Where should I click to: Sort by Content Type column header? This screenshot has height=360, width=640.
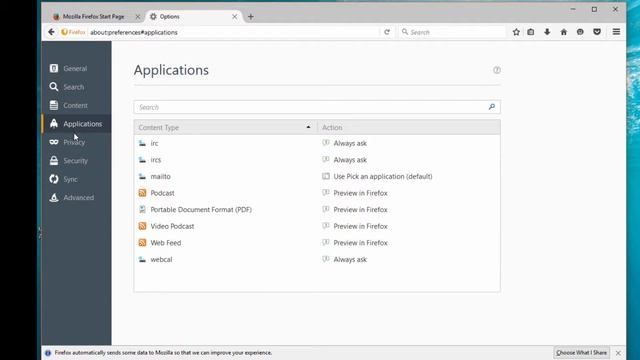click(x=225, y=127)
